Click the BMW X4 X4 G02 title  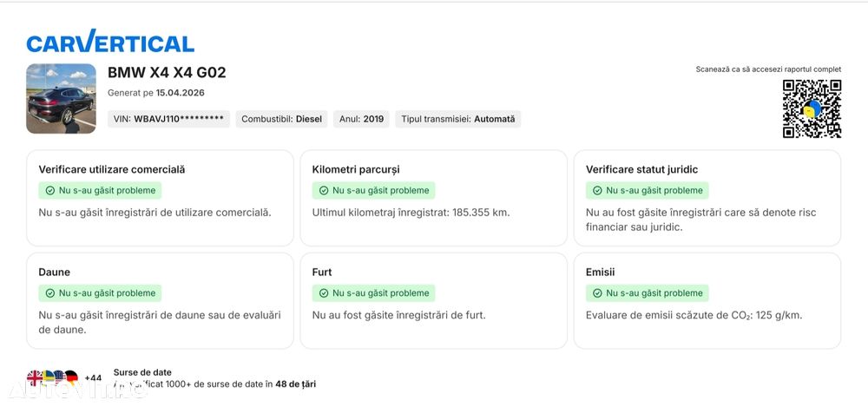[167, 73]
